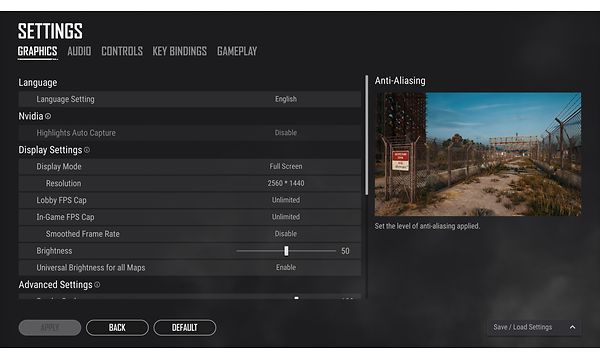
Task: Change the Language Setting value English
Action: 286,99
